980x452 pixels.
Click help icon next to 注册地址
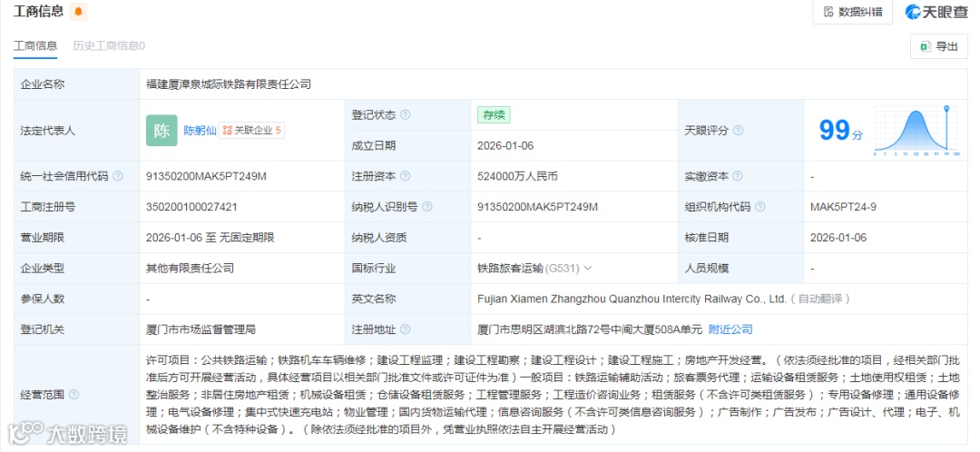[405, 329]
